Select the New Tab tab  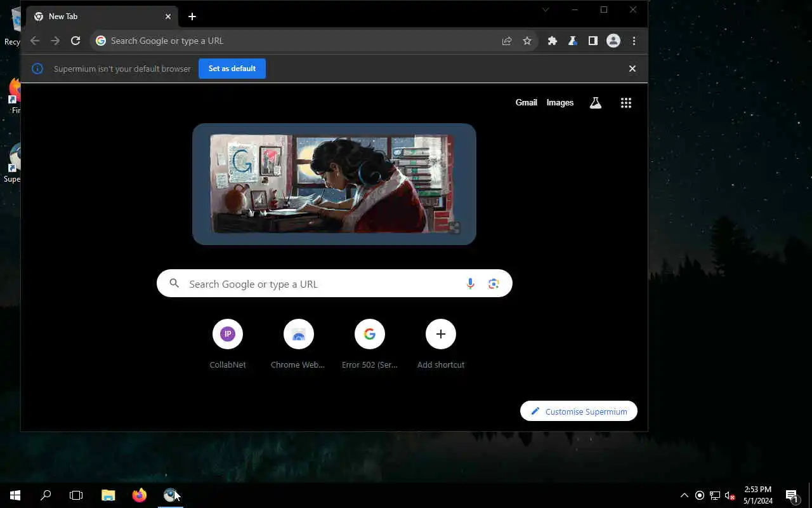(102, 17)
